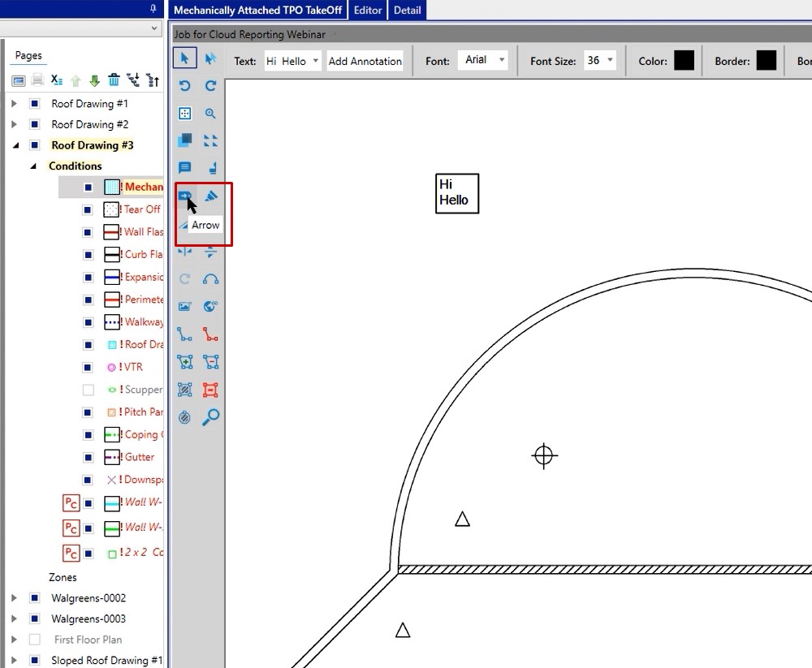Click the large magnifier search icon

(210, 417)
